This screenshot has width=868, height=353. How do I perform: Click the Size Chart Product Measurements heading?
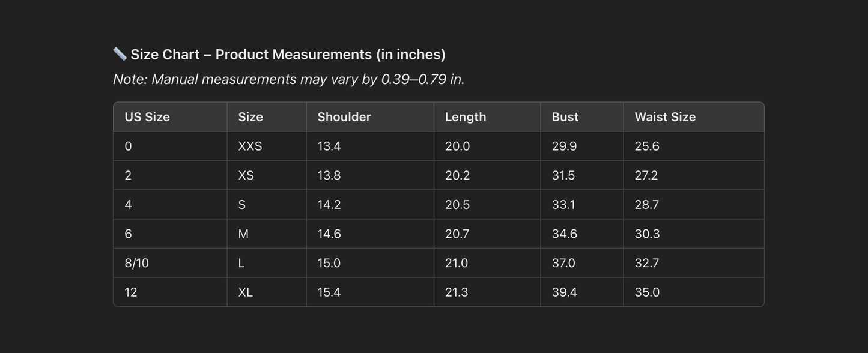[288, 55]
